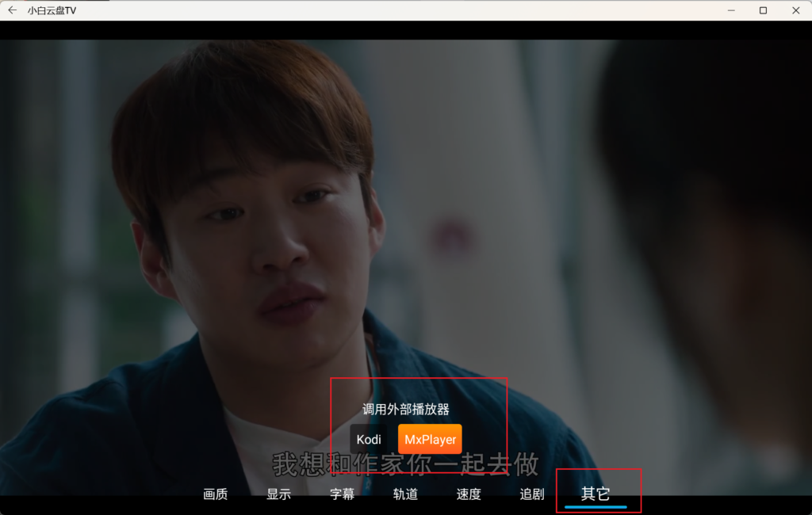The image size is (812, 515).
Task: Open the 画质 quality tab
Action: [215, 494]
